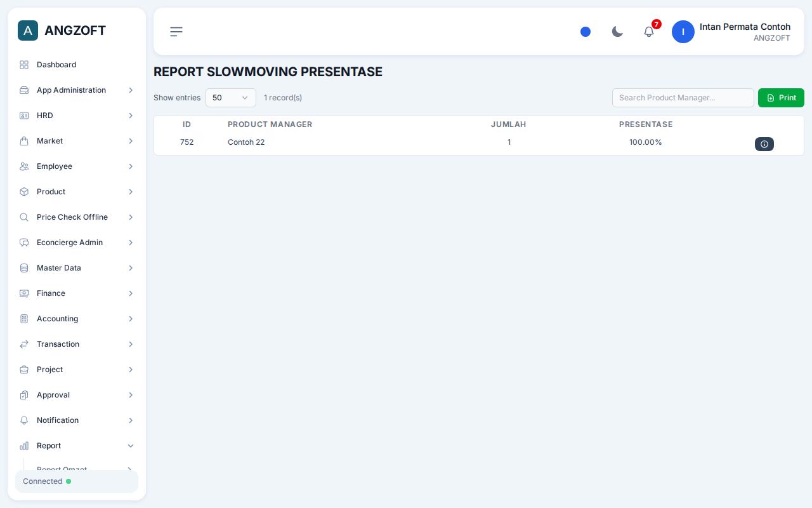The height and width of the screenshot is (508, 812).
Task: Click the Project briefcase icon
Action: [x=24, y=370]
